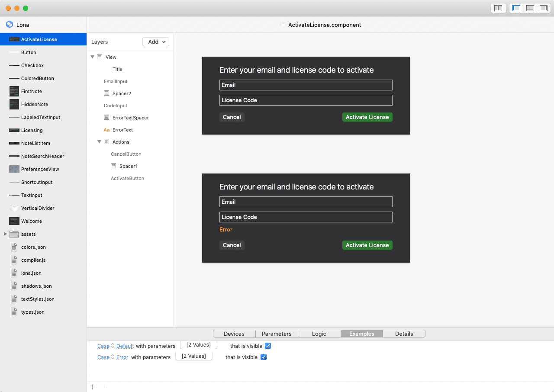554x392 pixels.
Task: Click the Aa text icon beside ErrorText
Action: tap(106, 130)
